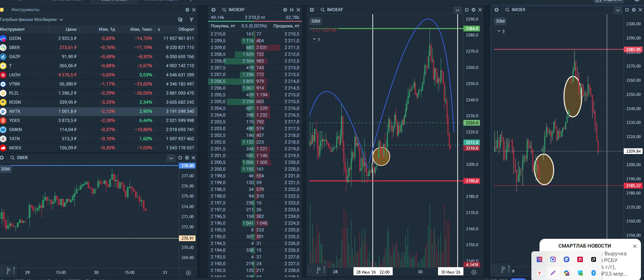
Task: Toggle sort arrow next to Изм, 1мес
Action: pyautogui.click(x=159, y=29)
